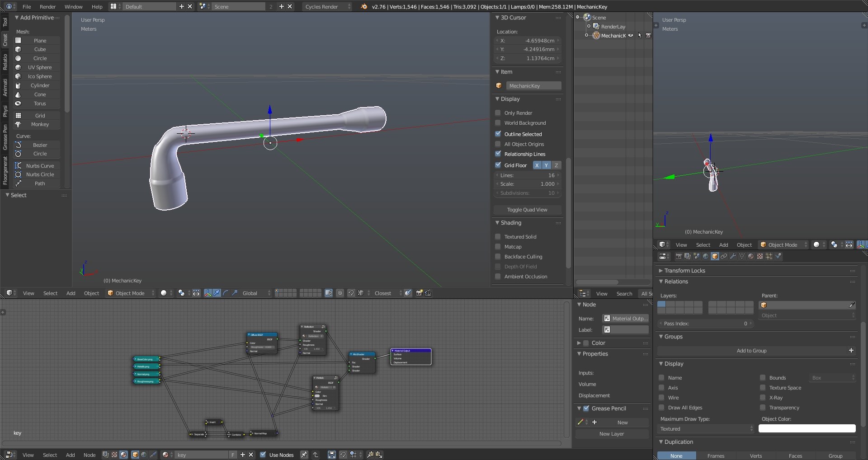Copy selected nodes with the clipboard copy icon
The height and width of the screenshot is (460, 868).
[370, 455]
